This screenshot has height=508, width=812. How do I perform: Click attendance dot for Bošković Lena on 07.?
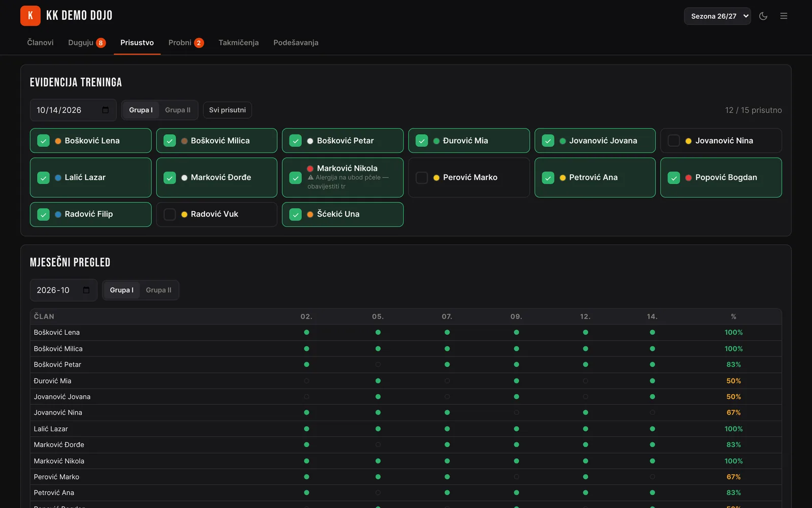click(447, 332)
